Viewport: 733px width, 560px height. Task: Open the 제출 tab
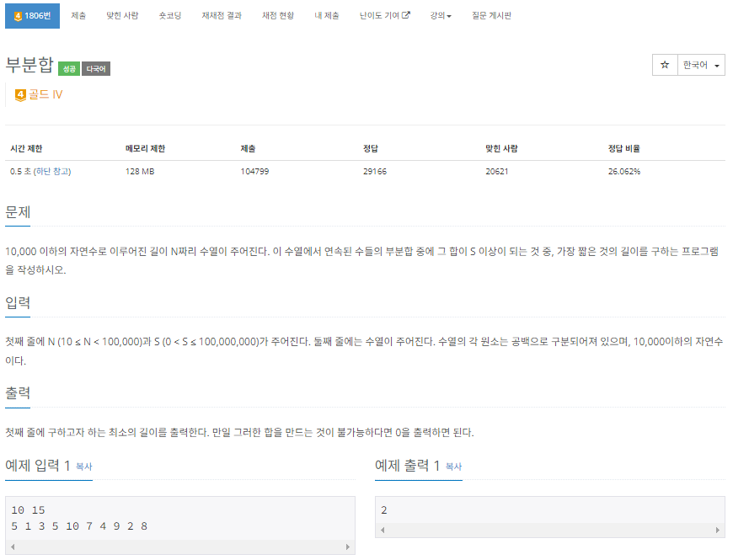(x=78, y=16)
